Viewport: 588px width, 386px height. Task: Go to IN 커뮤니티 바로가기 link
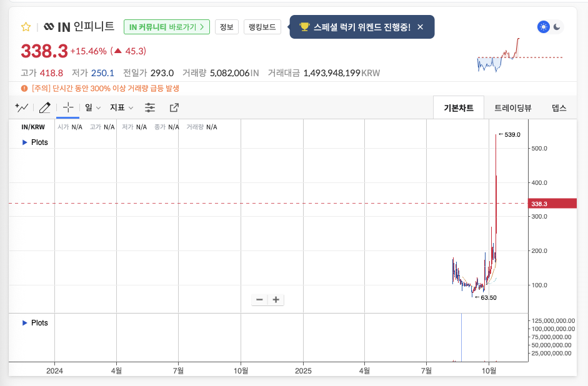point(167,27)
